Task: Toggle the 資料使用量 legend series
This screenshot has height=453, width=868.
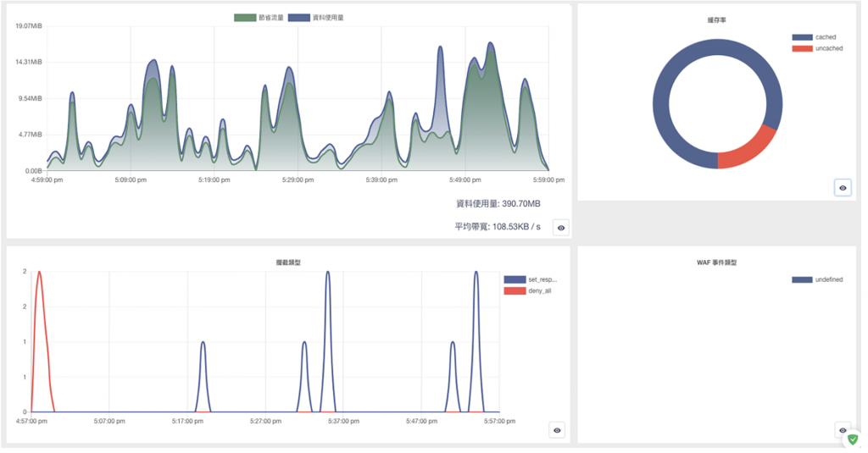Action: [x=316, y=18]
